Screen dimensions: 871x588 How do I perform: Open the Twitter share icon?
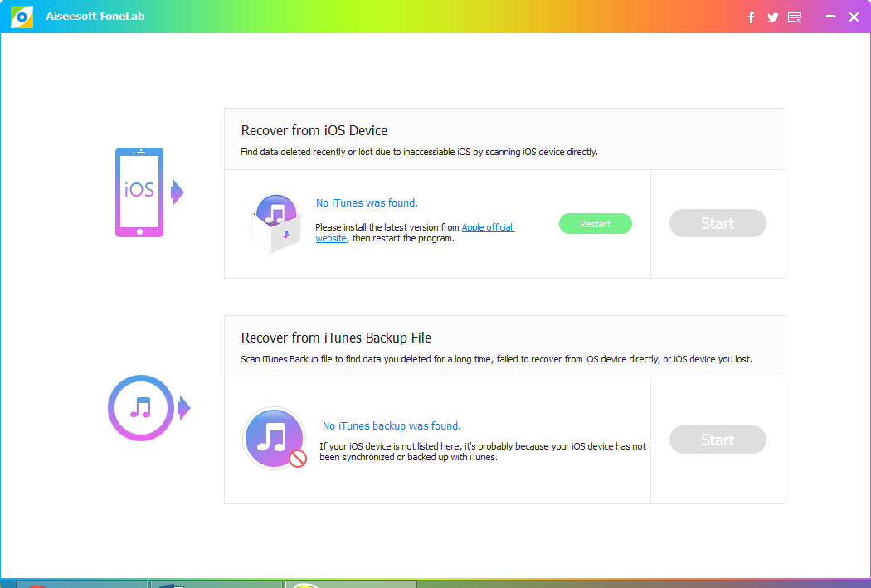[773, 17]
